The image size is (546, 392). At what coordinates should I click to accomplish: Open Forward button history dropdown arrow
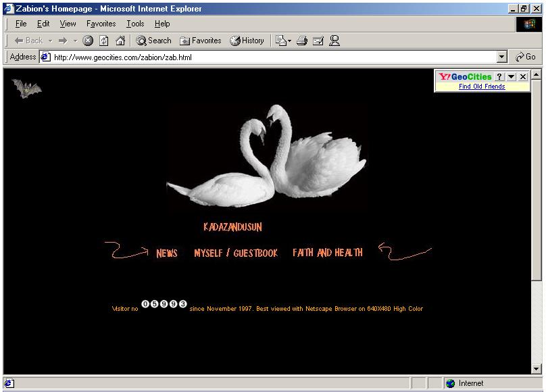(x=75, y=41)
